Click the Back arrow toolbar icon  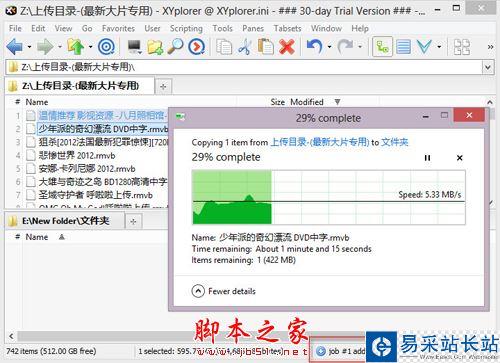[15, 47]
